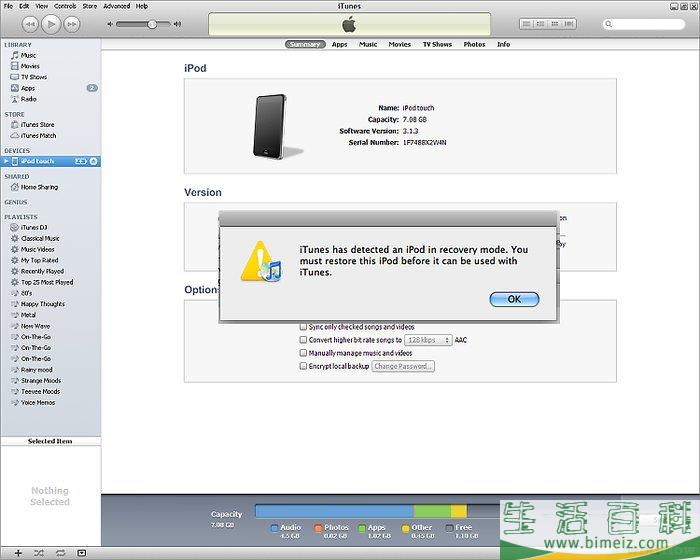
Task: Click the search magnifier icon
Action: click(608, 24)
